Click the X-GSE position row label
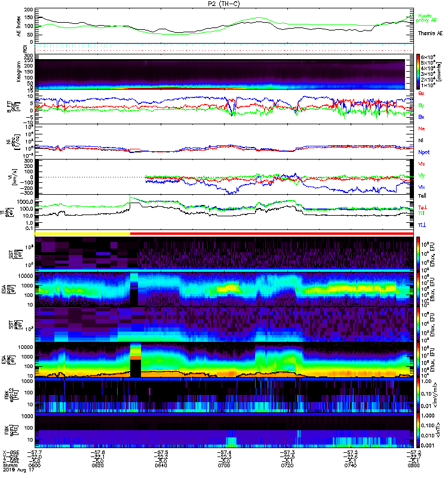Screen dimensions: 448x478 pyautogui.click(x=11, y=453)
